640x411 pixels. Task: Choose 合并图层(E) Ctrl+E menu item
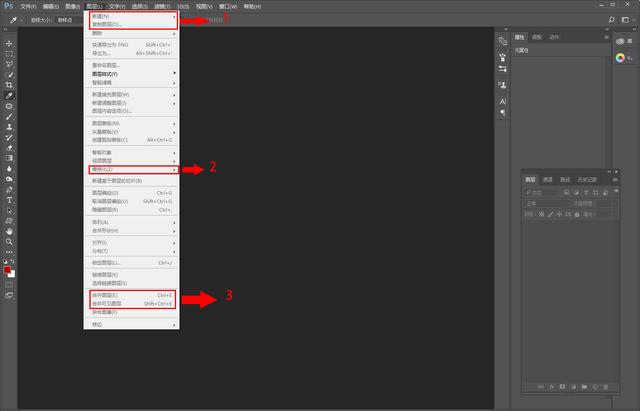click(132, 295)
